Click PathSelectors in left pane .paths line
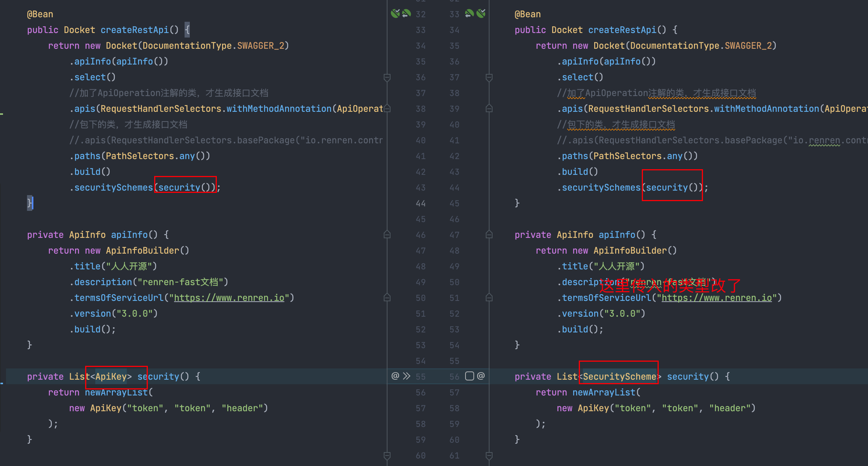 pos(140,156)
